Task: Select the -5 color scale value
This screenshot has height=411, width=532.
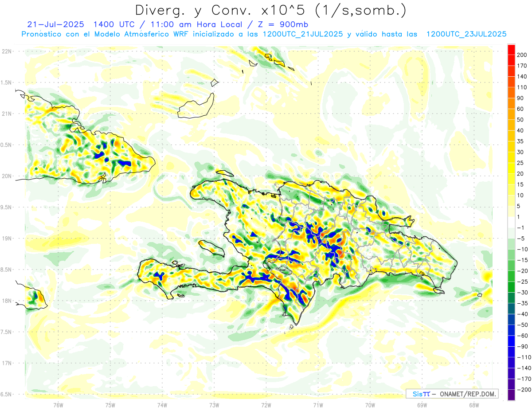Action: coord(521,238)
